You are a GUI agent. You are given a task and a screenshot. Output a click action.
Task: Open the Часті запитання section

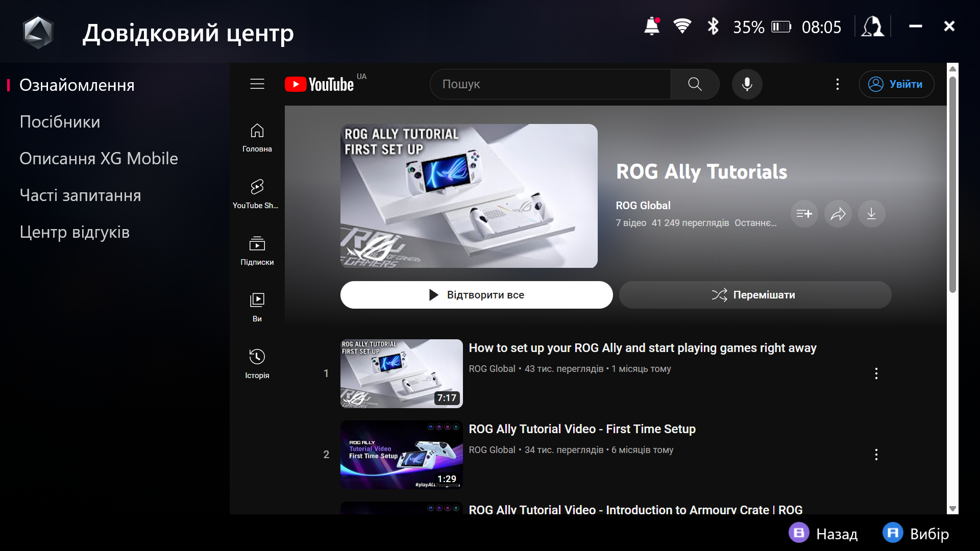pos(80,195)
